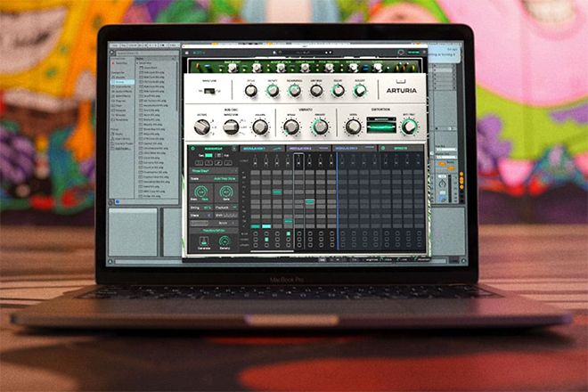Switch to the Modulation 3 tab
The image size is (588, 392).
355,149
